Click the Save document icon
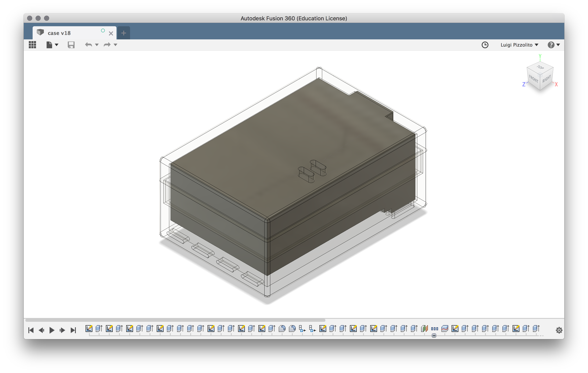Image resolution: width=588 pixels, height=373 pixels. click(71, 45)
